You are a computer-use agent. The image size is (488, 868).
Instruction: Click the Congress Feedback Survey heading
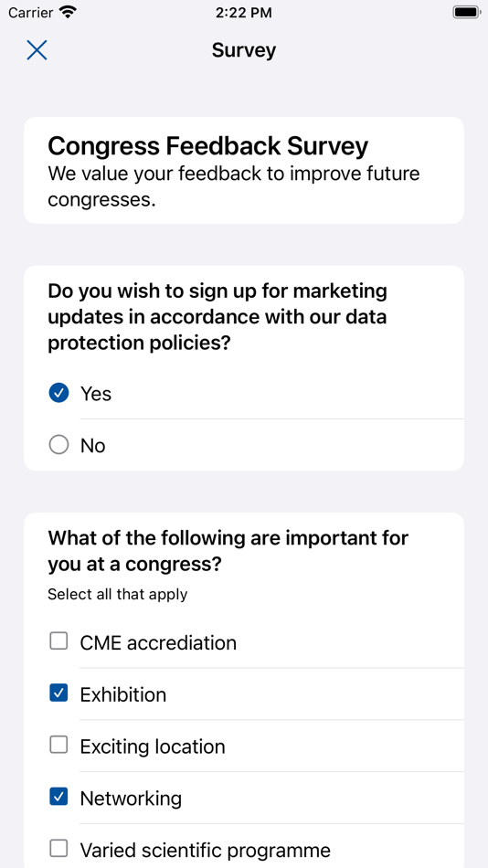(207, 146)
